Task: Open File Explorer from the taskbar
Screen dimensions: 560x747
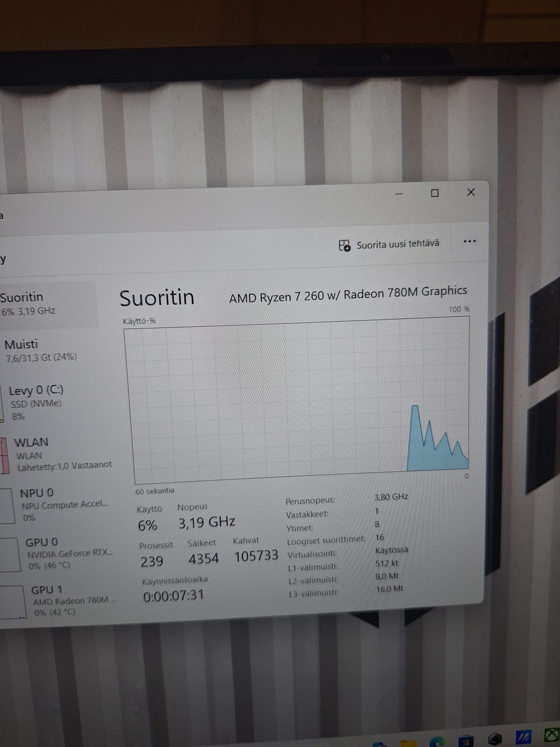Action: [408, 743]
